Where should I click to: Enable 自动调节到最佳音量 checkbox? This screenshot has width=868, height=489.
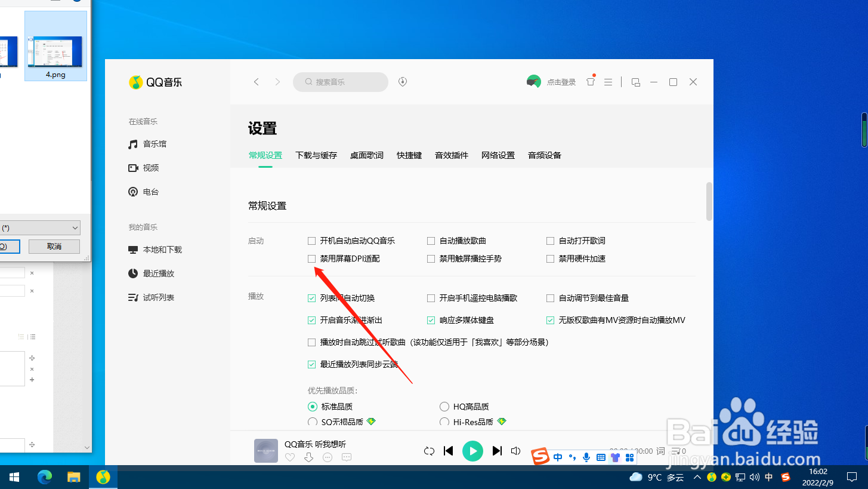(x=550, y=298)
